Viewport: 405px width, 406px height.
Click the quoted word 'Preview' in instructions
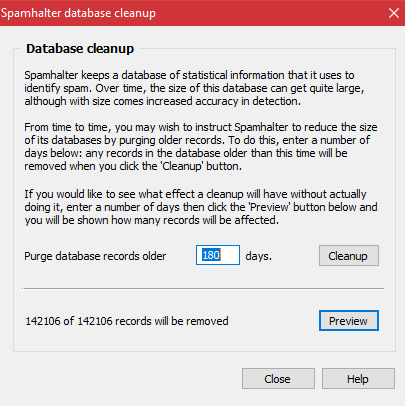coord(270,207)
